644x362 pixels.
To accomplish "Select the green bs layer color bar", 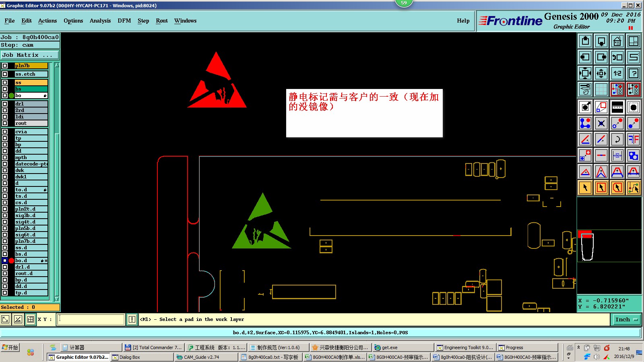I will click(x=31, y=89).
